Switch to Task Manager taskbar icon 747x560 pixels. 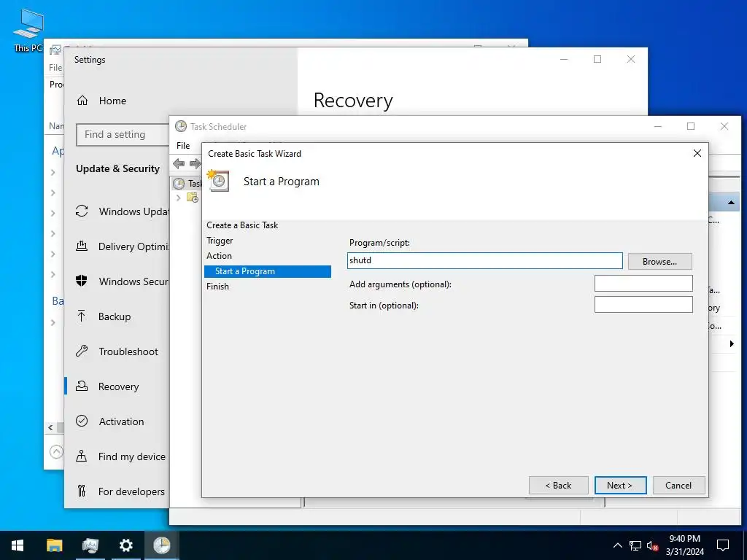(90, 545)
